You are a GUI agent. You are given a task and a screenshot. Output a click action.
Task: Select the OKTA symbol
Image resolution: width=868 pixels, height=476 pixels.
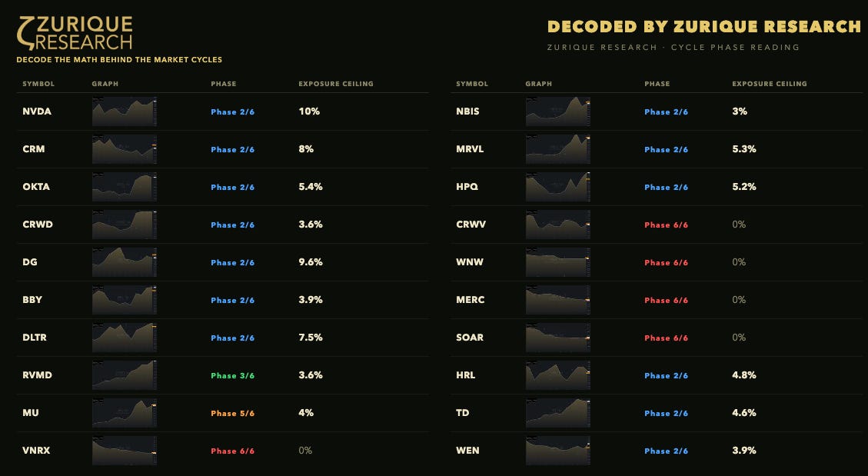(x=36, y=187)
